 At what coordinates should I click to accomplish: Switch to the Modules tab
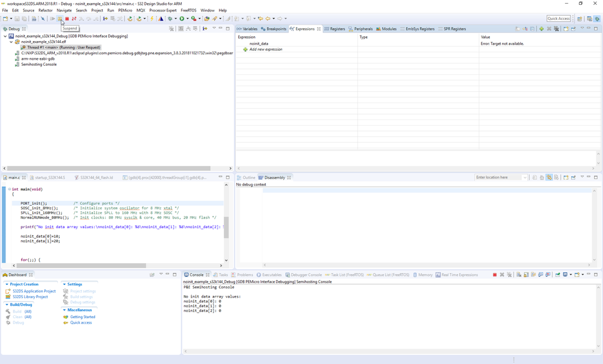coord(386,29)
